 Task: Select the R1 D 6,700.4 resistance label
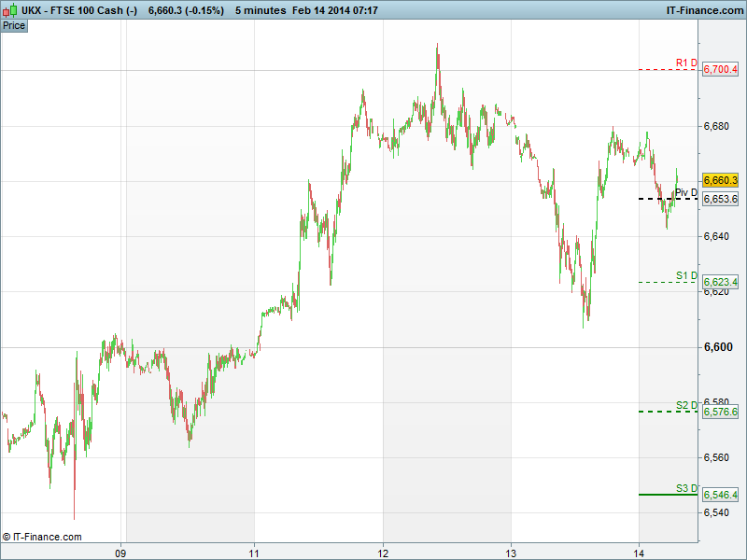[x=720, y=70]
